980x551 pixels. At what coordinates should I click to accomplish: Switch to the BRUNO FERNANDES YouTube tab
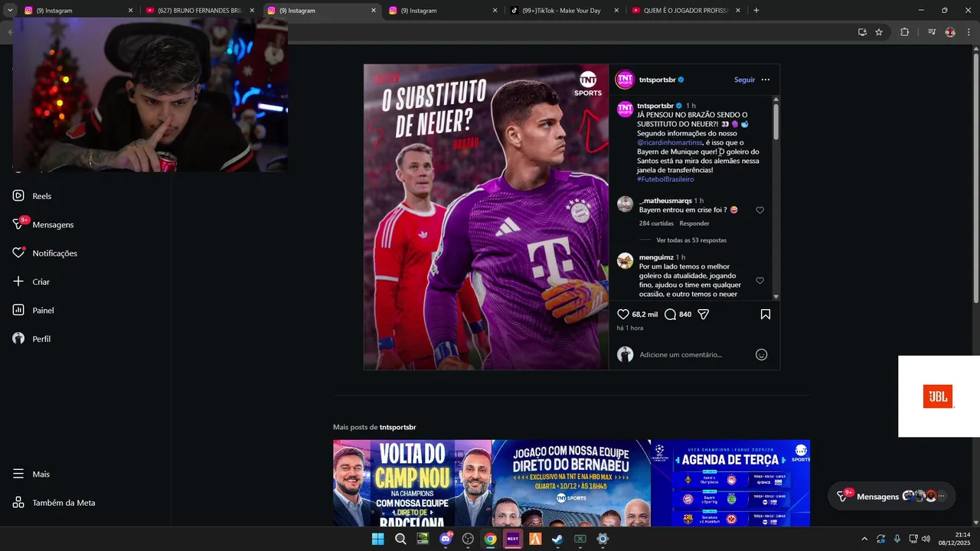201,11
